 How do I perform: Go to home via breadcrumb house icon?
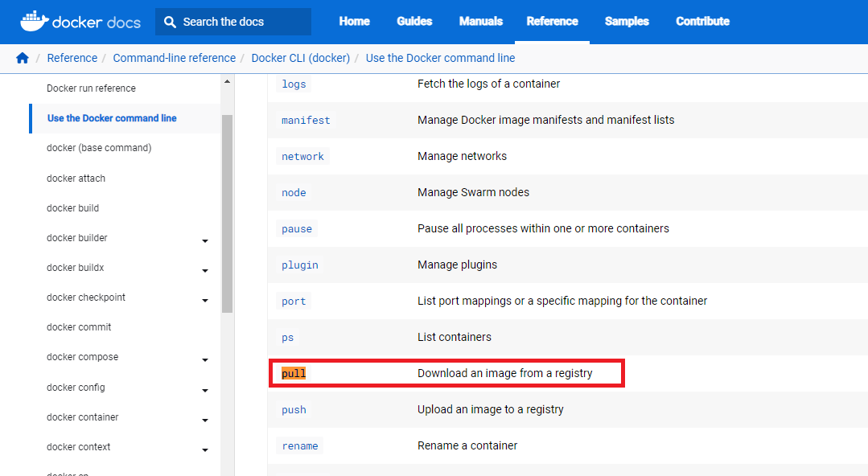click(23, 58)
